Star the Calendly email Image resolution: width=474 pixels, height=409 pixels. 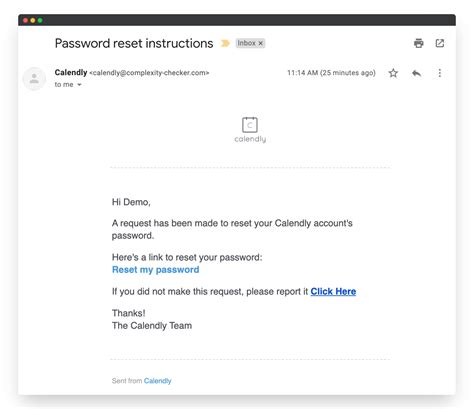click(393, 73)
